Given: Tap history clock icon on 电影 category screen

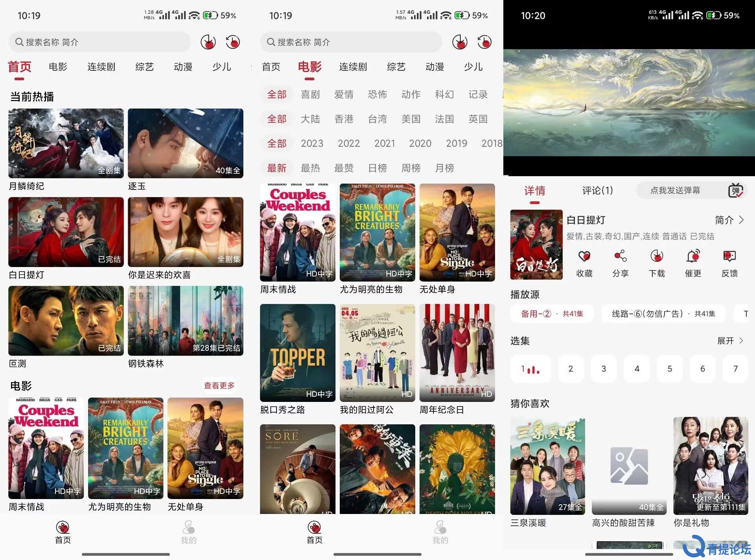Looking at the screenshot, I should click(x=484, y=42).
